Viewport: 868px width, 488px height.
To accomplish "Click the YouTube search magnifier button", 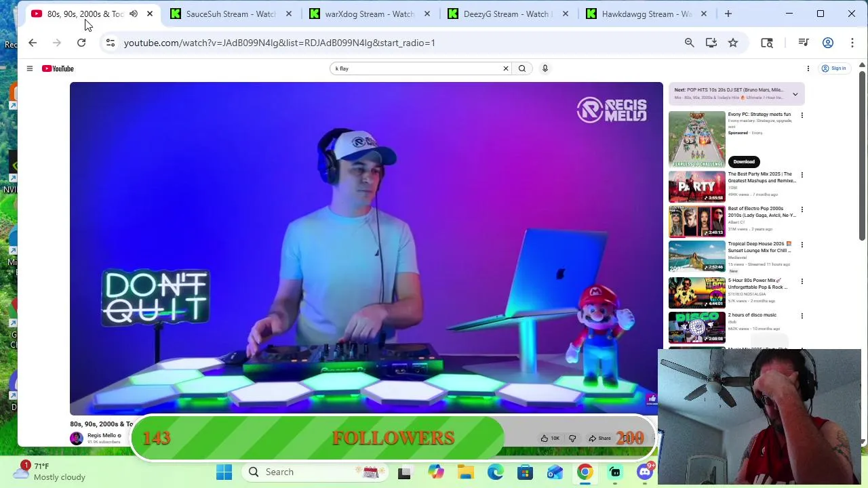I will coord(522,68).
